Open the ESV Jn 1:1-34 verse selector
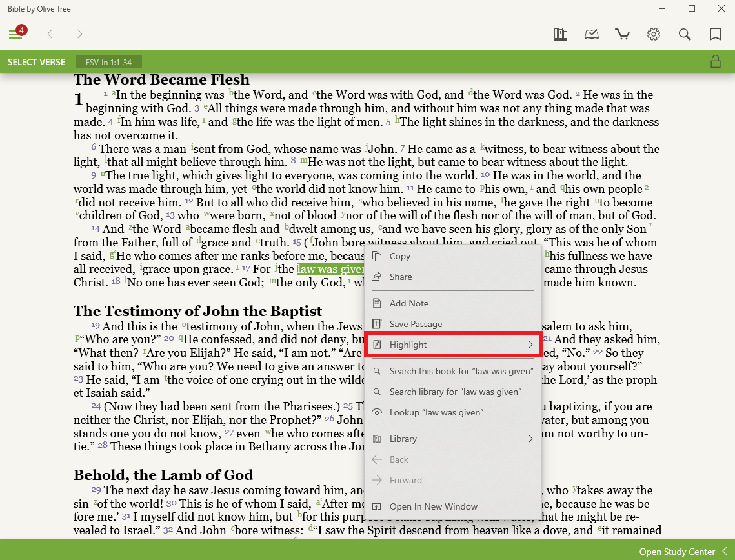Viewport: 735px width, 560px height. pyautogui.click(x=108, y=63)
